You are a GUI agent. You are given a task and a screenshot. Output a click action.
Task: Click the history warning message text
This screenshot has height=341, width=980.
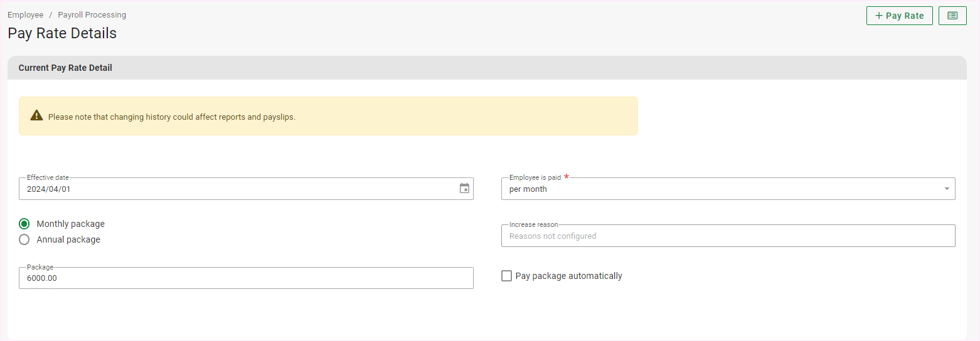point(171,117)
